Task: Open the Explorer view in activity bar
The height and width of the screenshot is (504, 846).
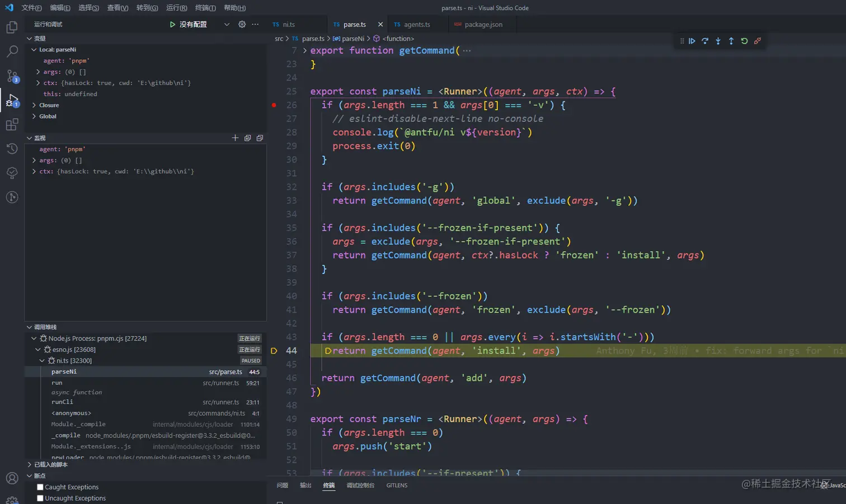Action: point(12,27)
